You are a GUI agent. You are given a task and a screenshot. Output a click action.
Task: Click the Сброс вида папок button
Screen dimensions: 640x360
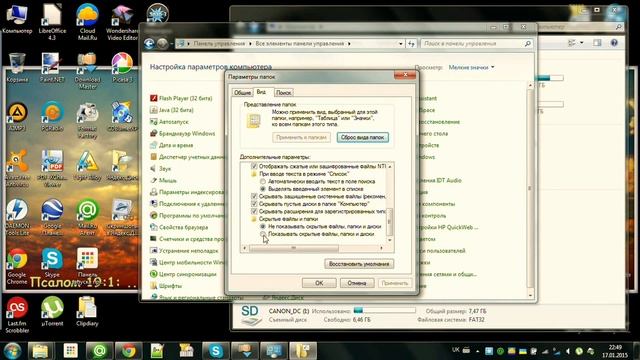[x=362, y=138]
